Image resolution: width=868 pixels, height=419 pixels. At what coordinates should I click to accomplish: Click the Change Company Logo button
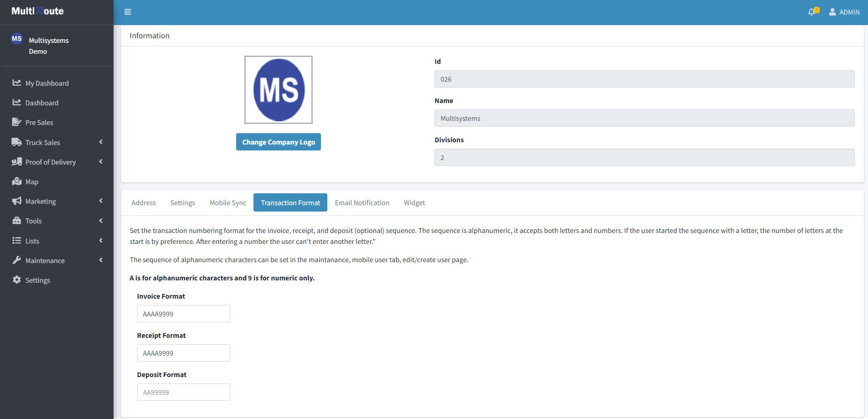pyautogui.click(x=279, y=142)
